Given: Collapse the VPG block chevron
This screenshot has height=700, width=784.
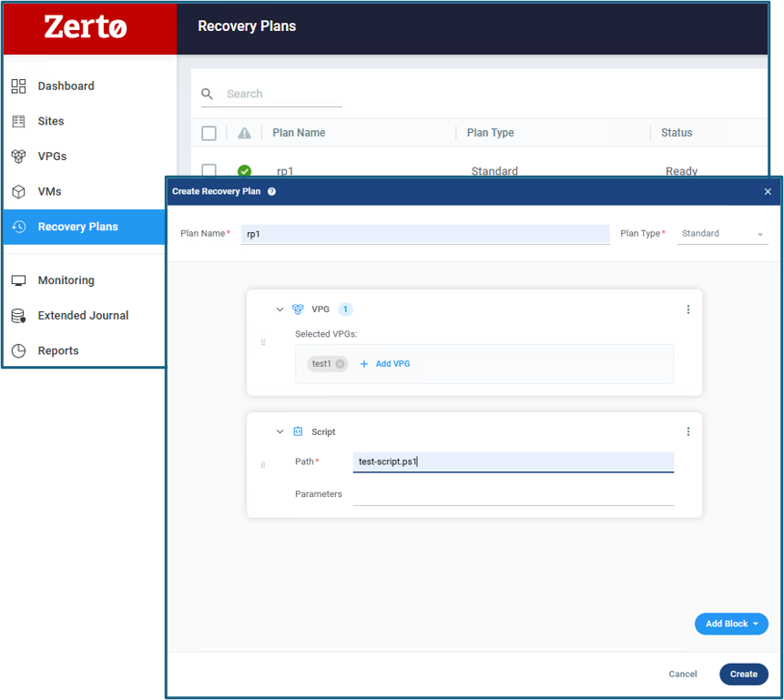Looking at the screenshot, I should coord(280,309).
